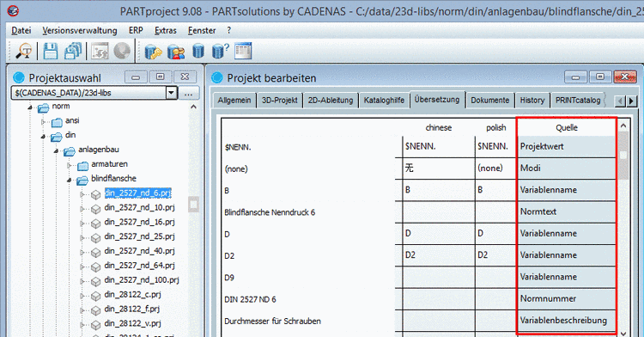The width and height of the screenshot is (644, 337).
Task: Click the greyed update arrows toolbar icon
Action: point(100,52)
